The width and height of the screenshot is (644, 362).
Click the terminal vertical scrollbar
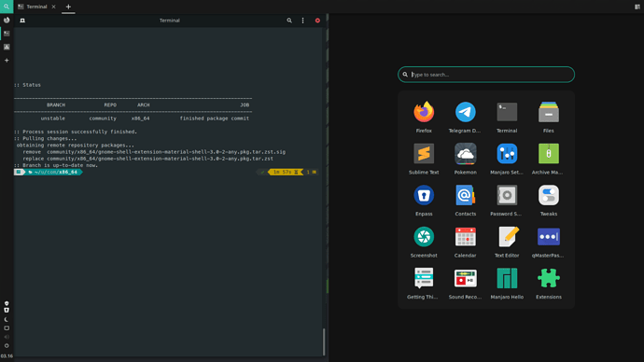(324, 341)
